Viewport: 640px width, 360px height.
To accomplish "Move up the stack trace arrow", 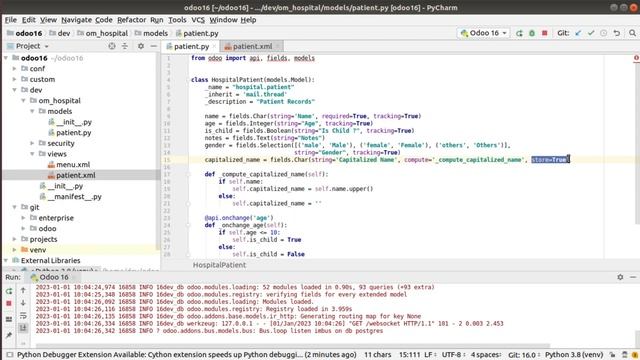I will 23,290.
